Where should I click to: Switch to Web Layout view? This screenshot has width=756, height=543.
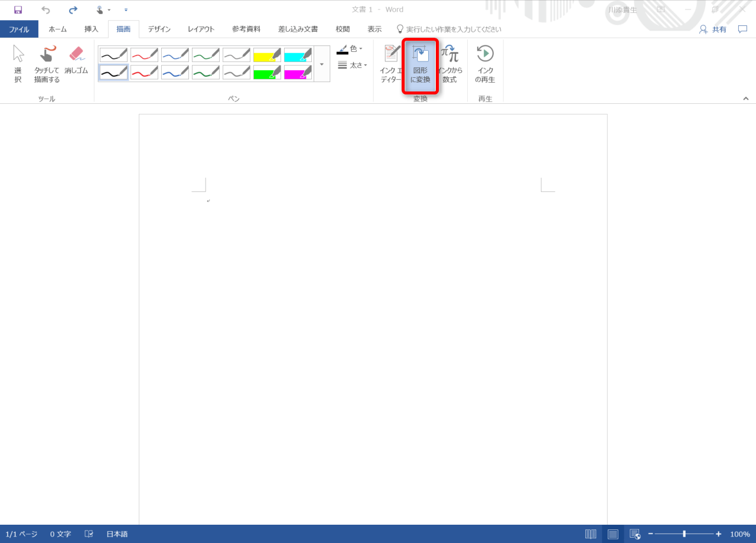pyautogui.click(x=635, y=534)
